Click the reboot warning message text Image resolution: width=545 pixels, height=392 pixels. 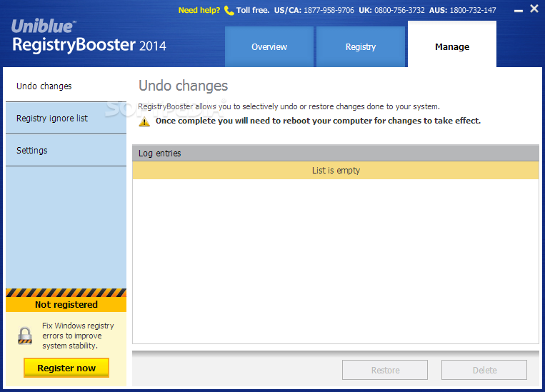tap(318, 121)
